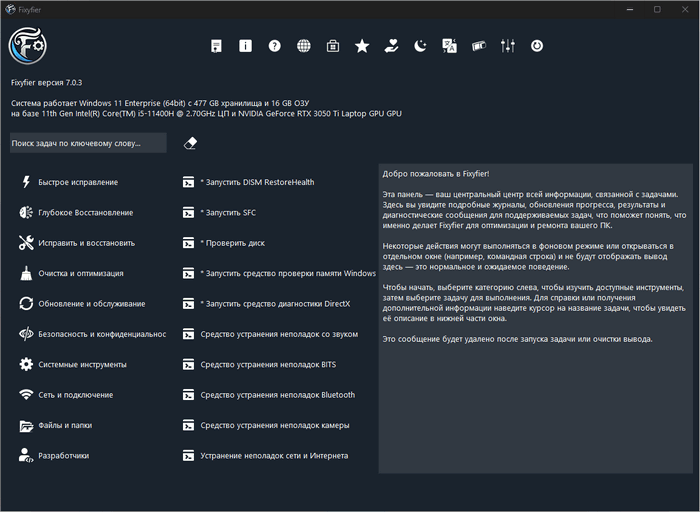Click the Средство устранения неполадок камеры text

point(275,425)
